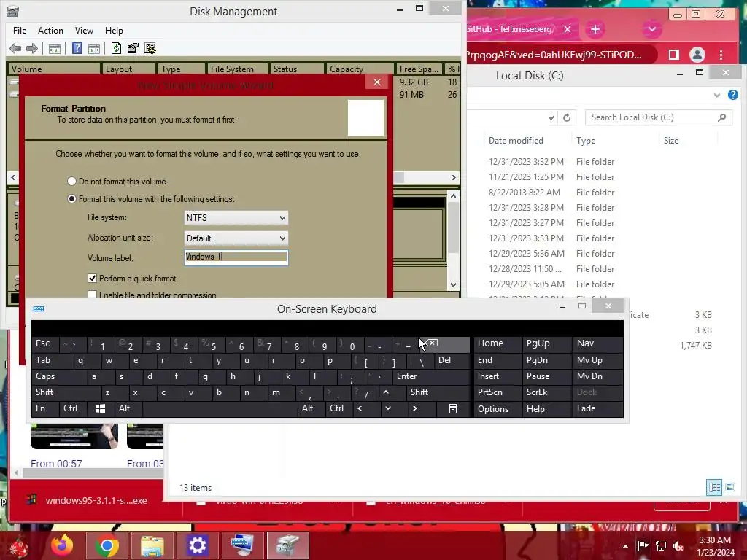
Task: Open View menu in Disk Management
Action: tap(84, 31)
